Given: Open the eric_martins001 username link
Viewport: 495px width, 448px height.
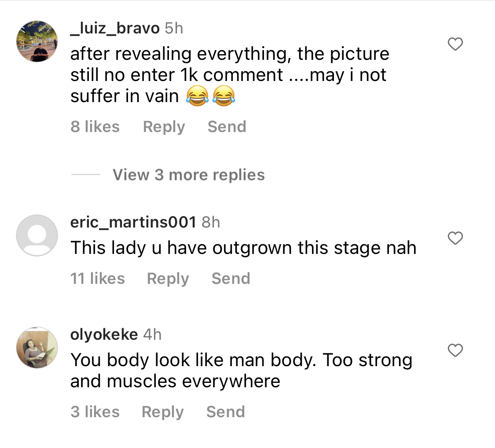Looking at the screenshot, I should 133,222.
